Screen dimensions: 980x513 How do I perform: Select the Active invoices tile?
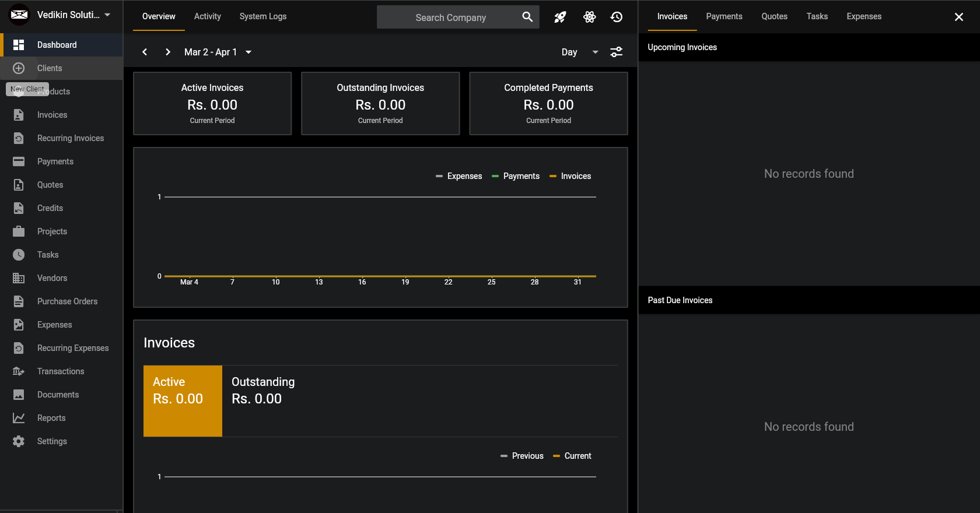click(183, 401)
